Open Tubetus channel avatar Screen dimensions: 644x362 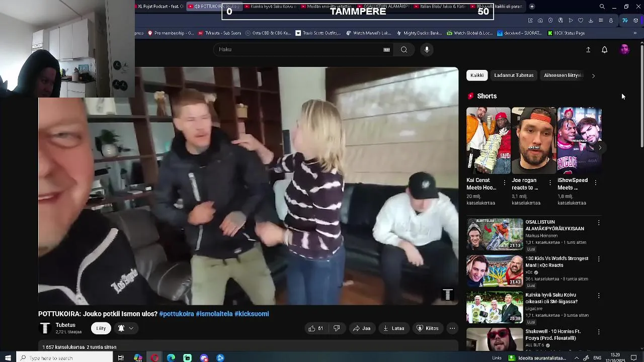[45, 328]
